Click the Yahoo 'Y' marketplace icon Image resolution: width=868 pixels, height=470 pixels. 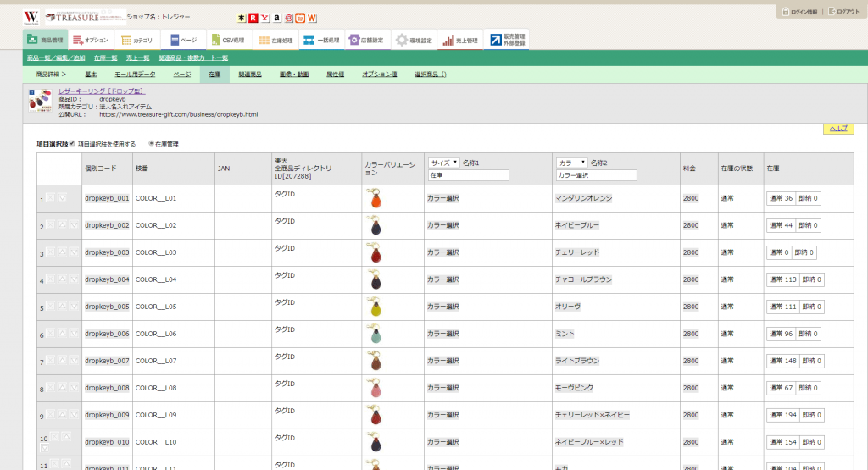(265, 17)
